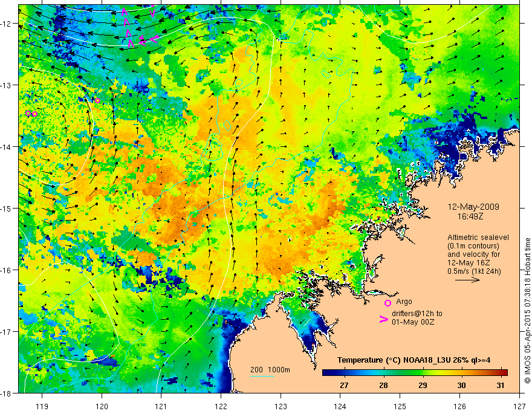Click the latitude axis label '-15'
Screen dimensions: 532x411
(x=7, y=208)
